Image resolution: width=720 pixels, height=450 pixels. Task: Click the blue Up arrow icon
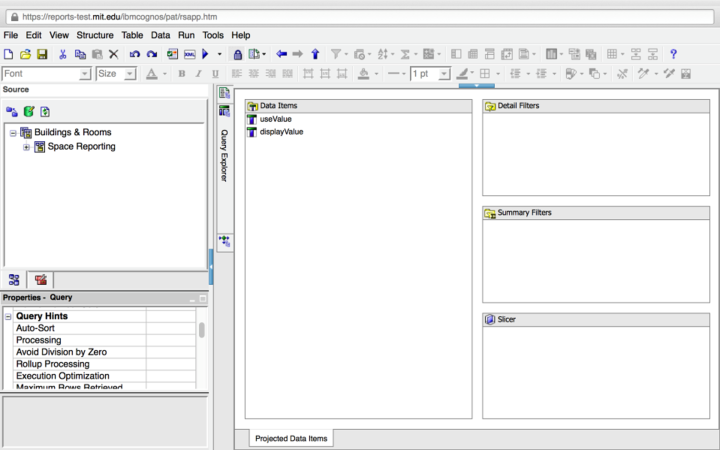point(315,54)
